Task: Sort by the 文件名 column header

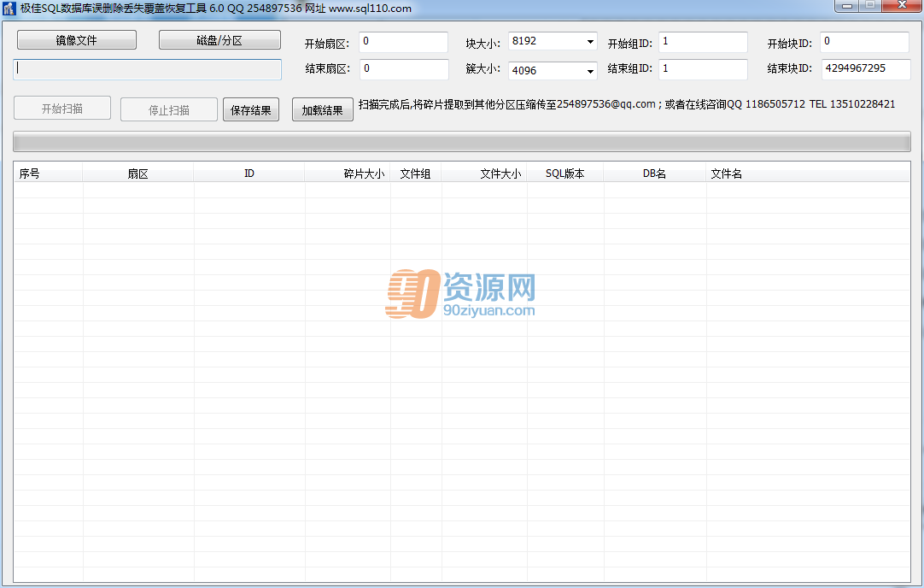Action: tap(808, 173)
